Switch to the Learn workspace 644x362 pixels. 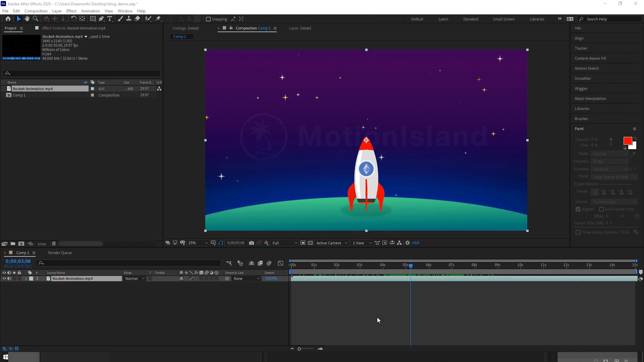pos(443,19)
